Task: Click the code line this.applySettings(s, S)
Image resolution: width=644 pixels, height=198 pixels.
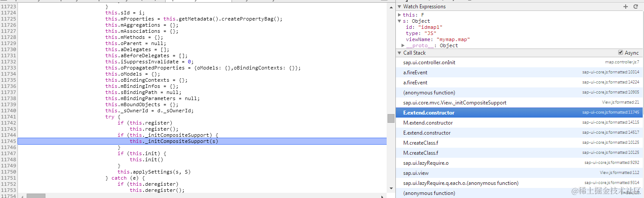Action: pos(154,172)
